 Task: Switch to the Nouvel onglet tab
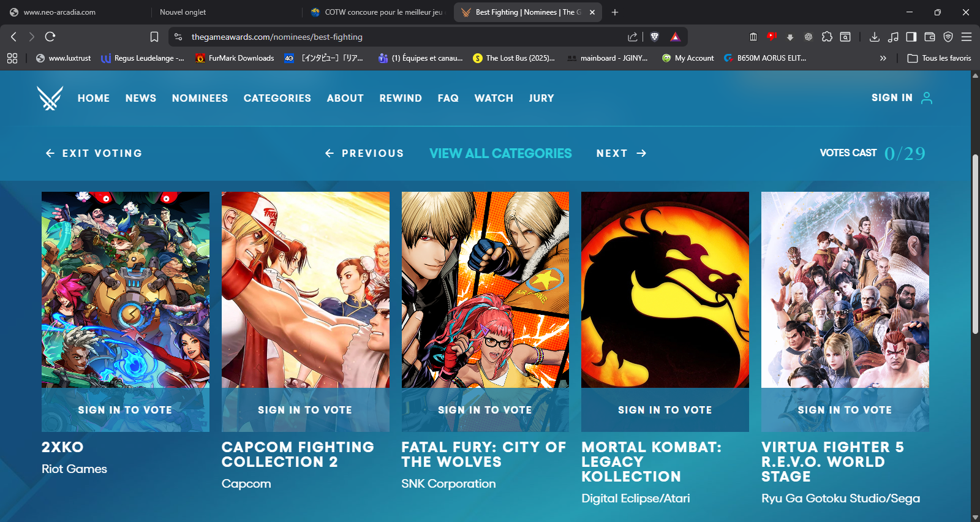(183, 12)
